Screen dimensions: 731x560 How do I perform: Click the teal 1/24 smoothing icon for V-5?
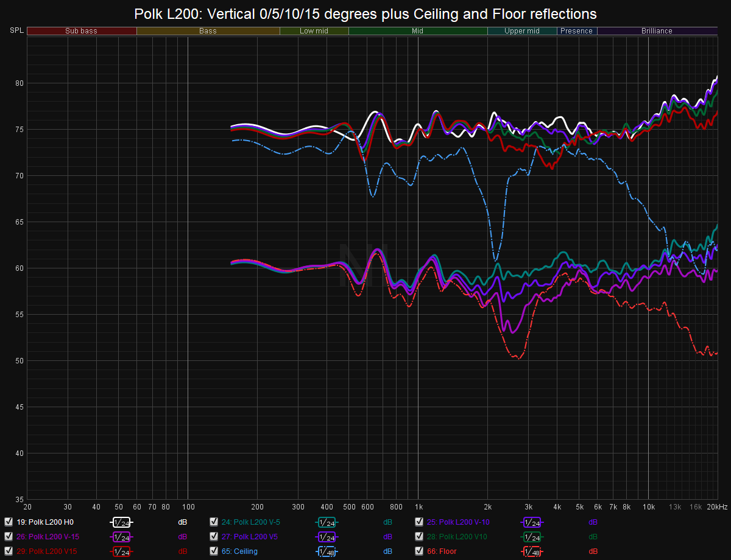pos(327,522)
